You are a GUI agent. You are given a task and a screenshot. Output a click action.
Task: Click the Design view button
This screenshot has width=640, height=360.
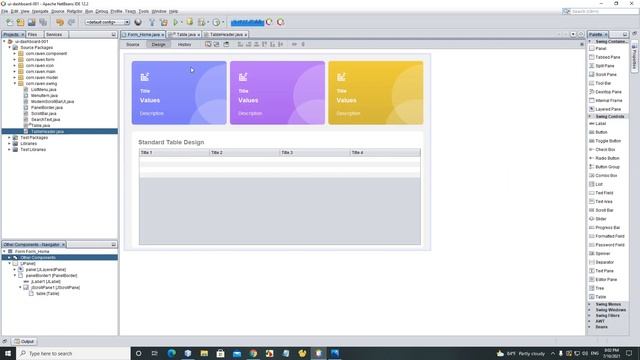coord(158,44)
